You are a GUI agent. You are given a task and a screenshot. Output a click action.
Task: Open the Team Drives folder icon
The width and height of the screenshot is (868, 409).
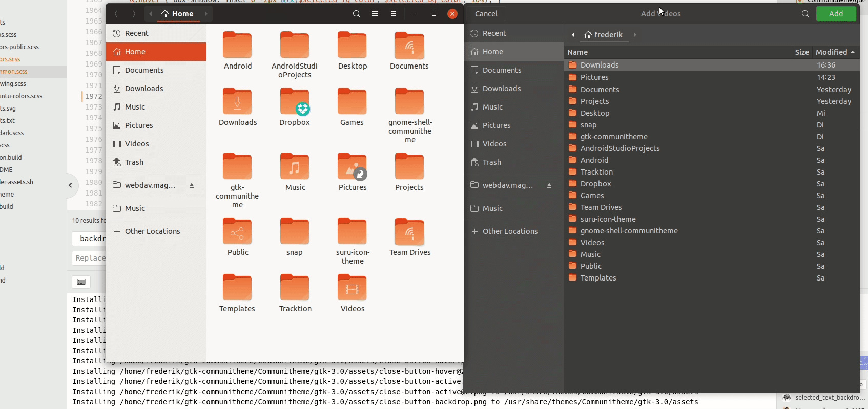click(x=409, y=231)
